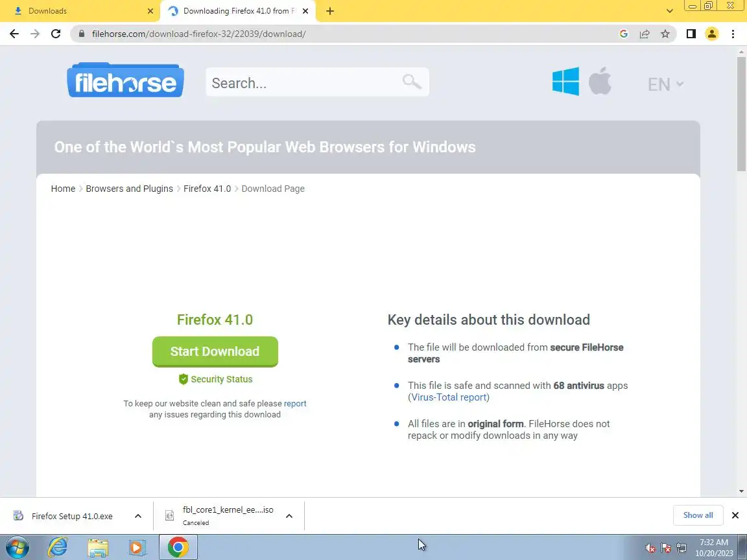Open Windows Explorer from taskbar

point(98,547)
